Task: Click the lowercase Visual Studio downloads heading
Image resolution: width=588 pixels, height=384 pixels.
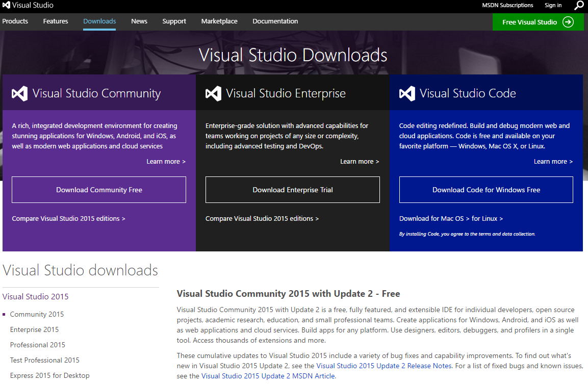Action: coord(80,270)
